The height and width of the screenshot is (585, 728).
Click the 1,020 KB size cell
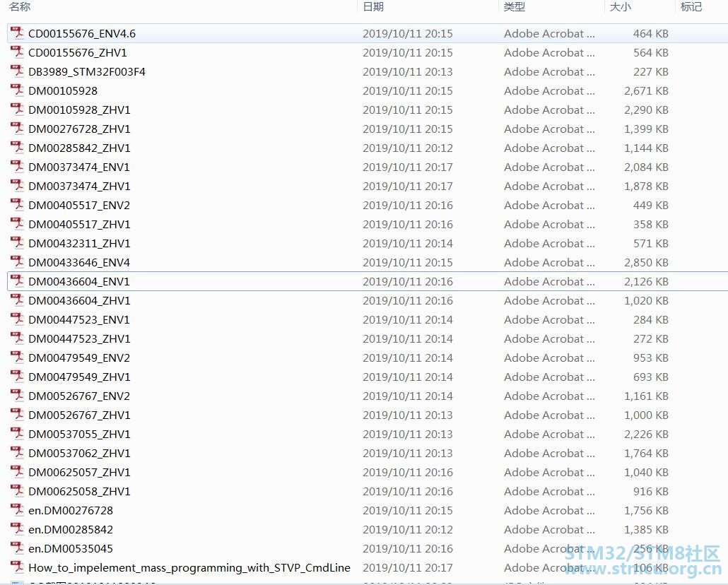(x=646, y=300)
